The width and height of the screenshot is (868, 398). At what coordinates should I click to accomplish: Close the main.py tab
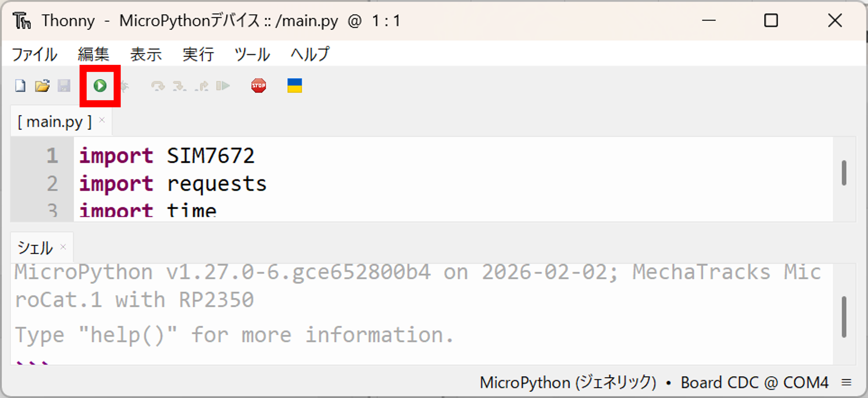pyautogui.click(x=102, y=120)
